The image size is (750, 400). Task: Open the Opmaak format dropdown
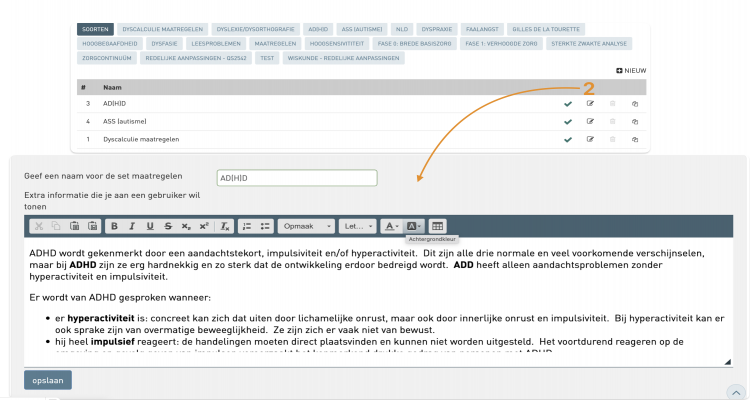[305, 226]
